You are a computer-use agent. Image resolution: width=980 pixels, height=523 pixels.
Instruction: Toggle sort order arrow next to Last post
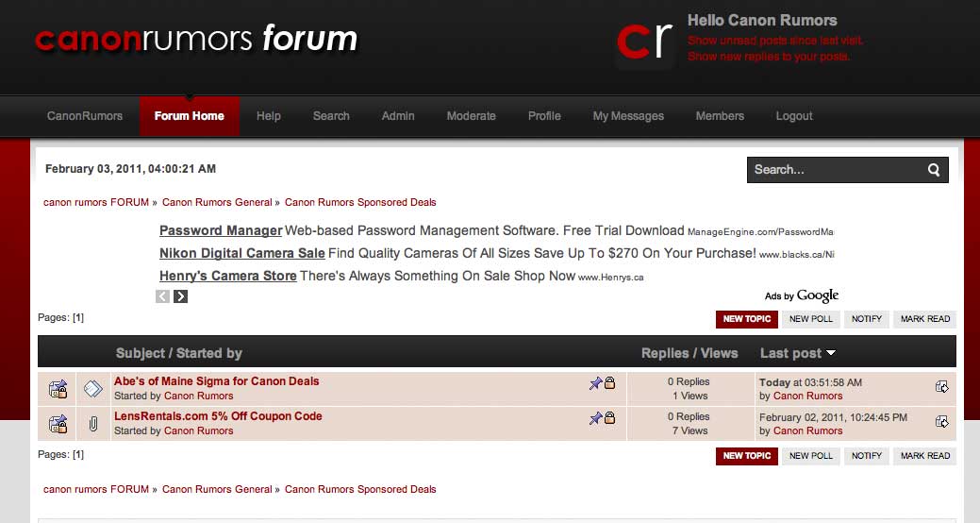(831, 353)
